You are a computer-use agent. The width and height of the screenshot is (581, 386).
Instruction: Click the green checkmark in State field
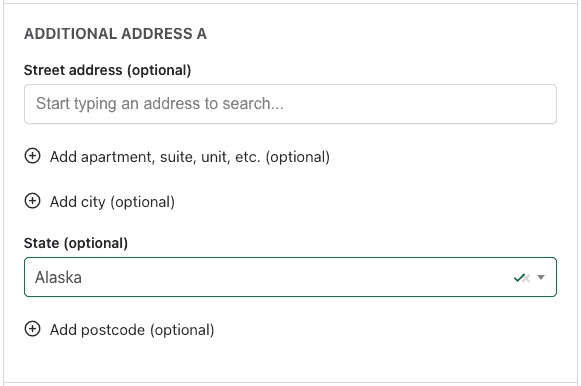[519, 277]
